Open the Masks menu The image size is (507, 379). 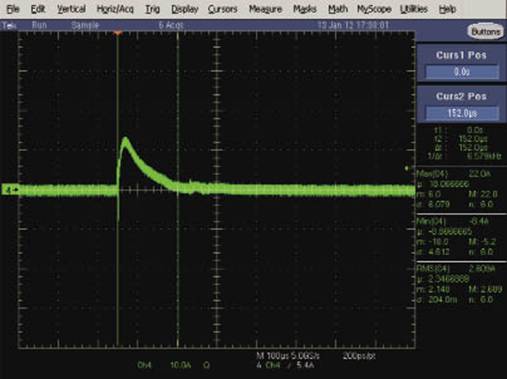305,9
